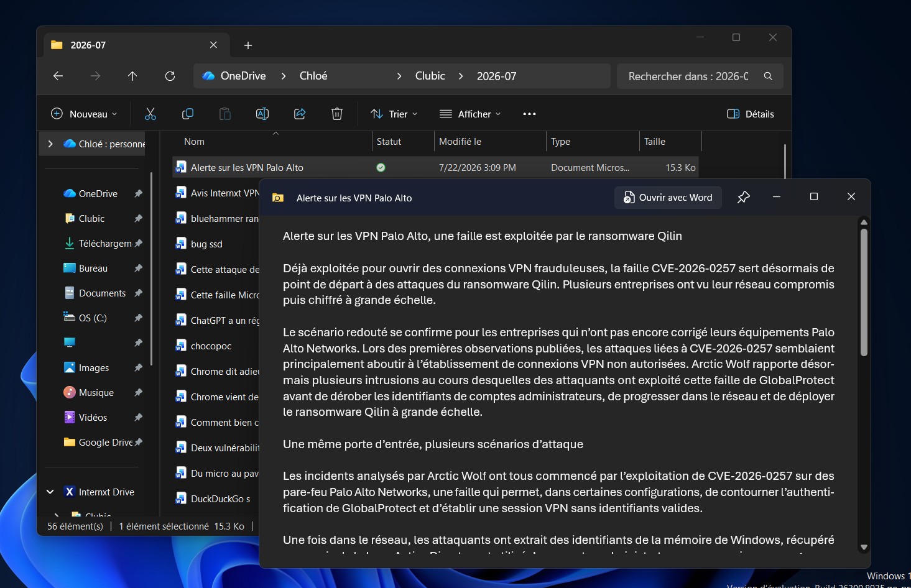Click the Delete trash icon

tap(337, 114)
